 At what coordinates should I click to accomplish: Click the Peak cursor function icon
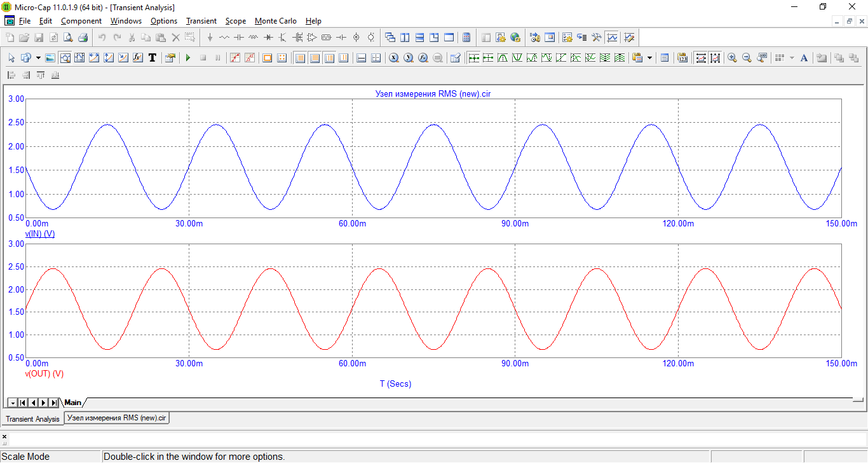(503, 58)
